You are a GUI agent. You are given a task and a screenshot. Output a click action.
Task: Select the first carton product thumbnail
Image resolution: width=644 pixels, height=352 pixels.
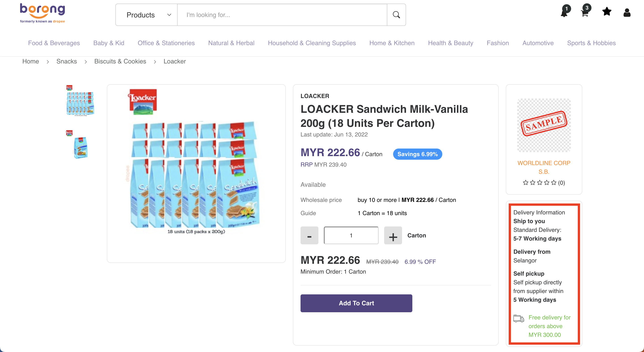click(80, 101)
